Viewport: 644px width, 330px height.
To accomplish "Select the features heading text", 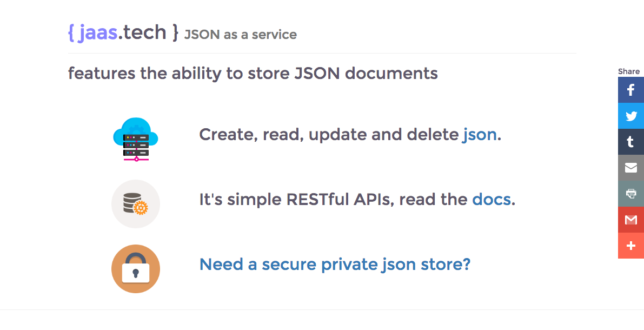I will pos(253,73).
